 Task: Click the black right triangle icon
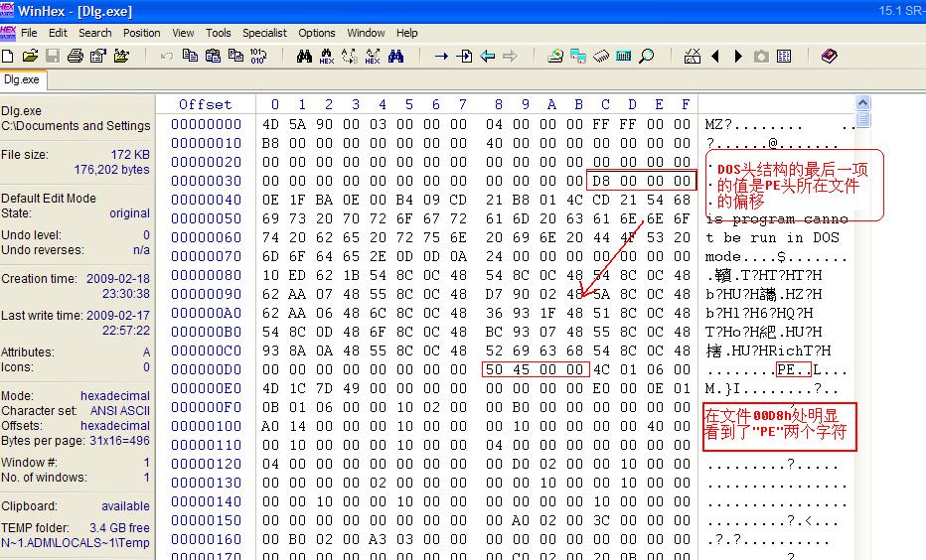pos(738,56)
